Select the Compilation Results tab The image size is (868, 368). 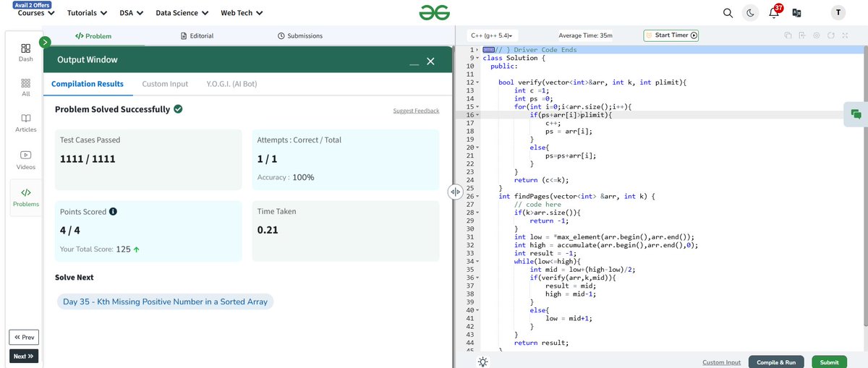tap(88, 84)
